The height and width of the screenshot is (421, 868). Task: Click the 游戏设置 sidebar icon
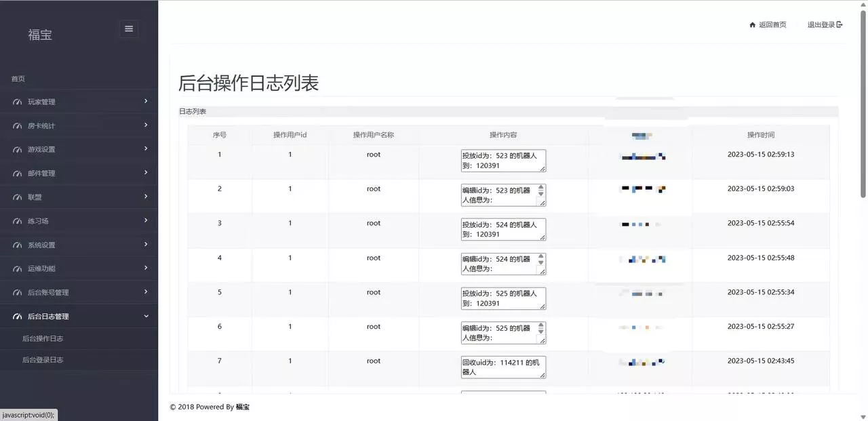17,149
